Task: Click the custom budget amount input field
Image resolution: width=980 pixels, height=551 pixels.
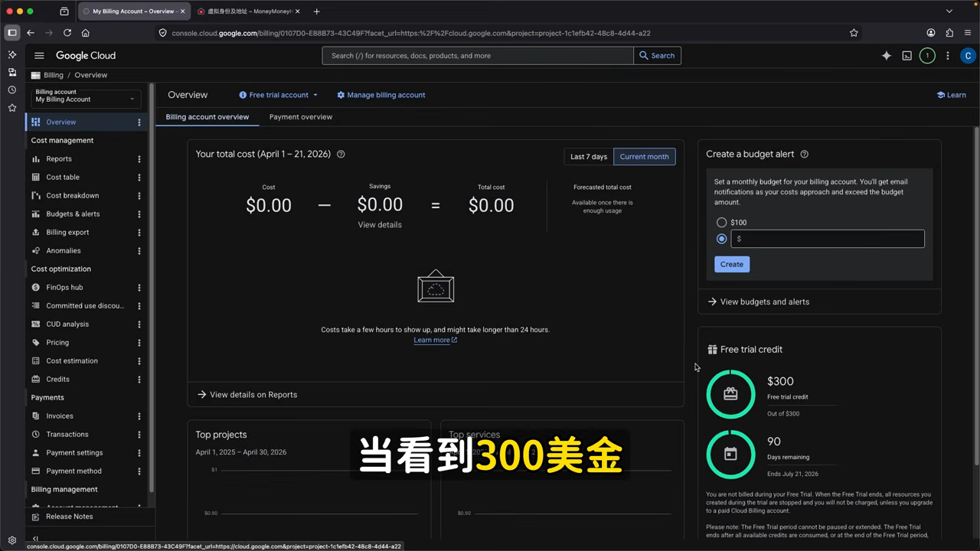Action: click(x=828, y=239)
